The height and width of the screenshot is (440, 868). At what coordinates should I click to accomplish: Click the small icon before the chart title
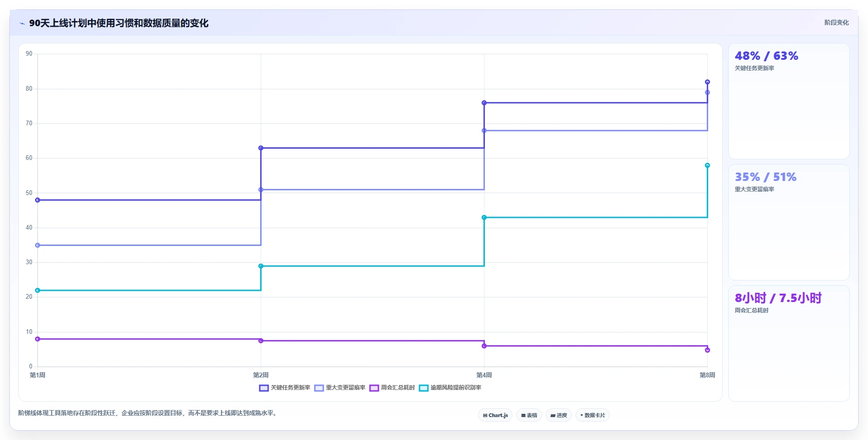22,23
